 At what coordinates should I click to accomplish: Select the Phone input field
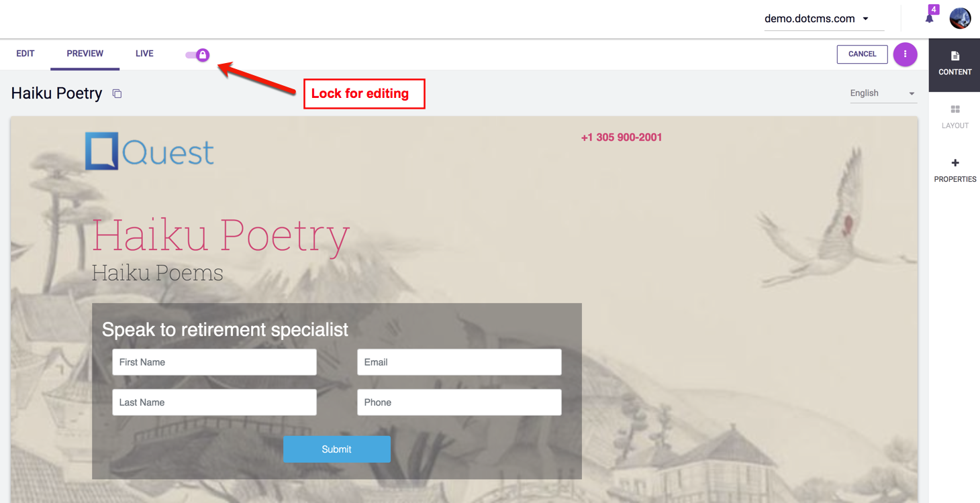[x=459, y=402]
